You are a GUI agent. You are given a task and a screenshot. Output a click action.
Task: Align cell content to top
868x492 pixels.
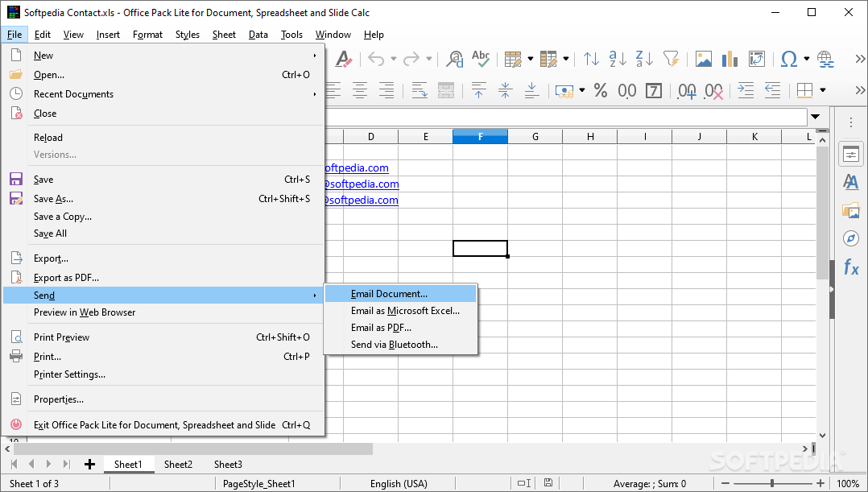click(479, 90)
